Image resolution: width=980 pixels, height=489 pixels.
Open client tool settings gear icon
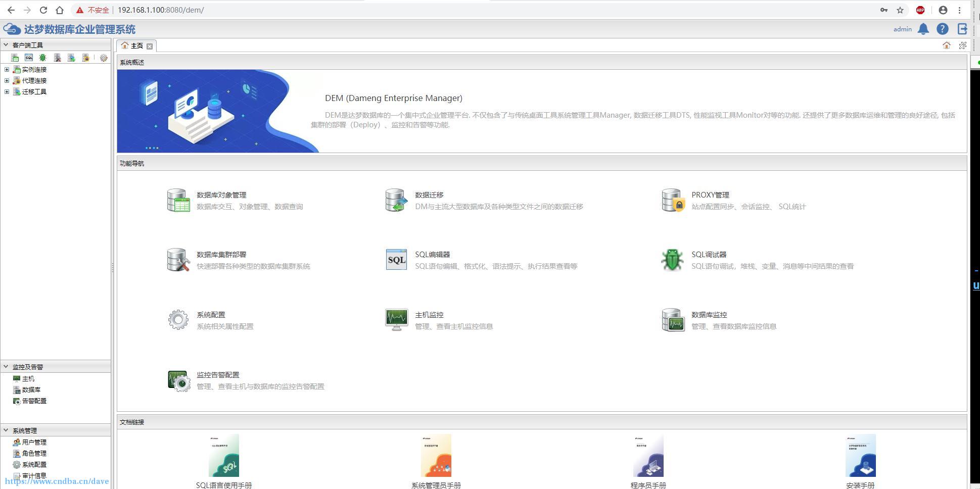104,58
